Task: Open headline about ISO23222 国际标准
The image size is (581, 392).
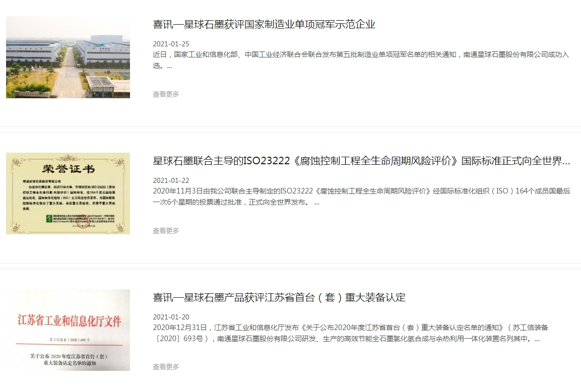Action: coord(361,161)
